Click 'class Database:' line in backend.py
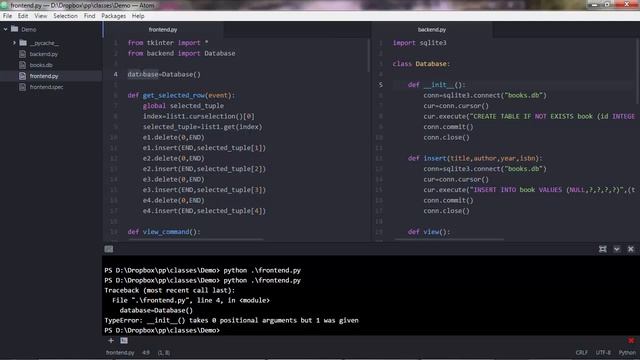The image size is (640, 360). point(421,64)
